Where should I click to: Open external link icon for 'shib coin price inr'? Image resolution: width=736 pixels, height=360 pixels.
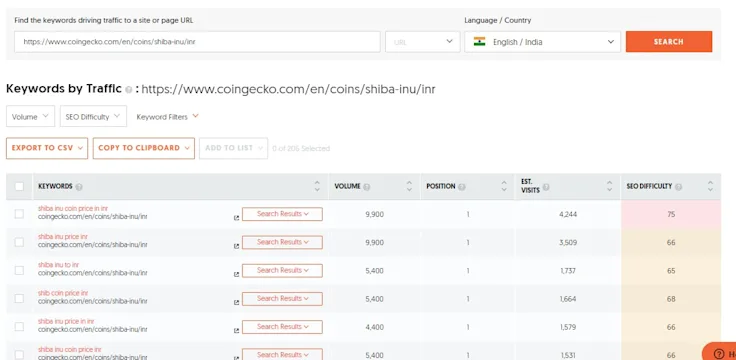[x=237, y=303]
